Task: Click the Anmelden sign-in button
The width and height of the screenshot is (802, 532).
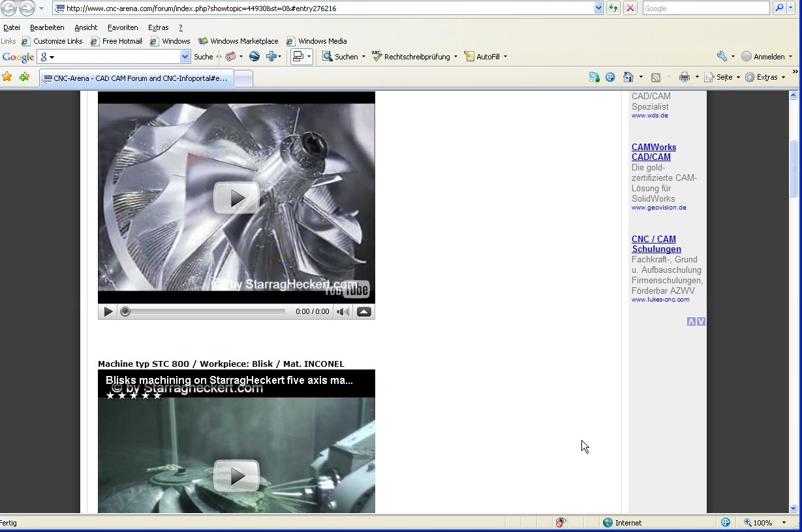Action: pos(763,57)
